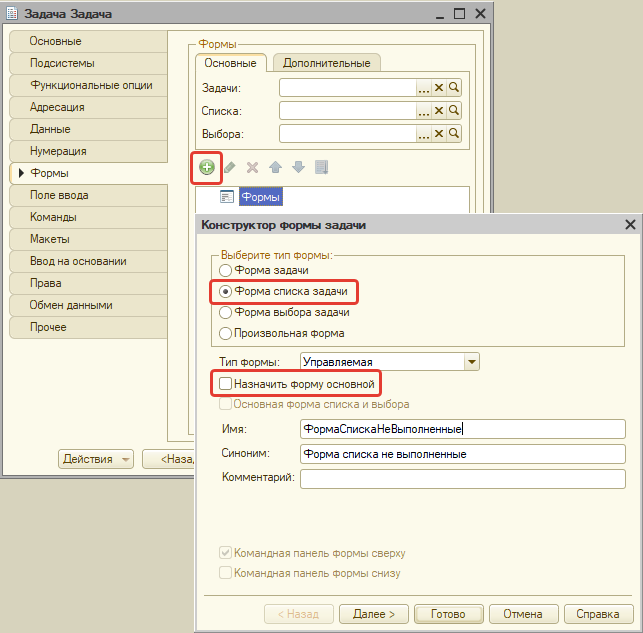Click the Выбора form input field
The width and height of the screenshot is (643, 633).
point(348,133)
